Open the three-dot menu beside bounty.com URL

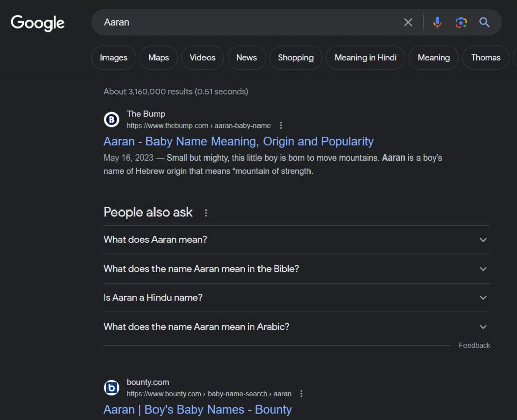[x=301, y=394]
